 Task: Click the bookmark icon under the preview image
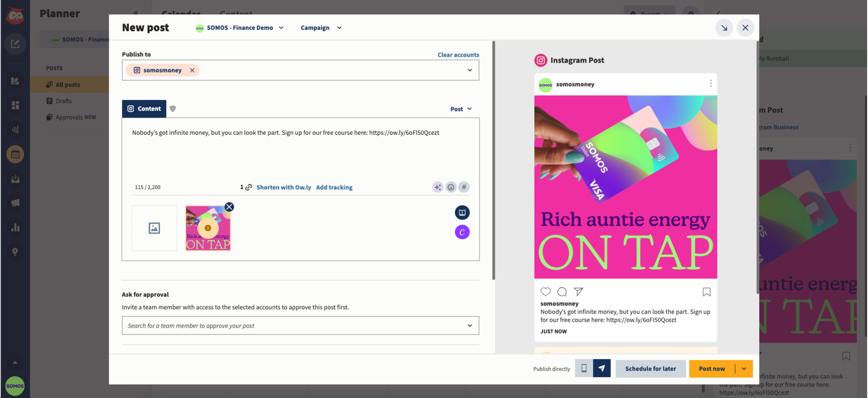707,292
